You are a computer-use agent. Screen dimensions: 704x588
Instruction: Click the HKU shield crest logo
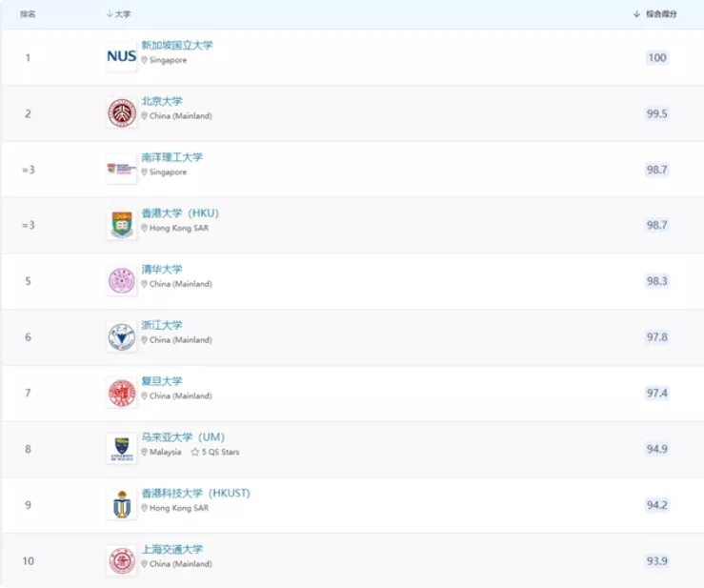pos(121,225)
